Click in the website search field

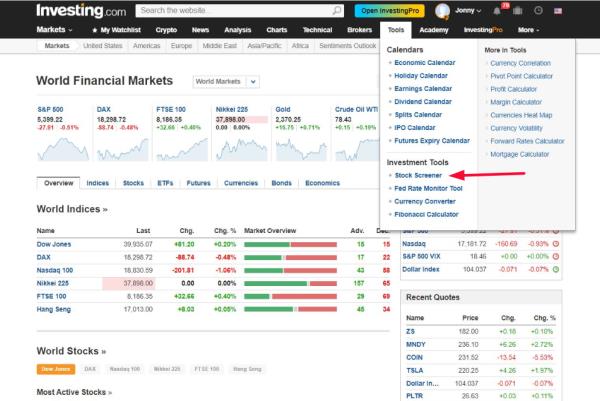coord(235,11)
